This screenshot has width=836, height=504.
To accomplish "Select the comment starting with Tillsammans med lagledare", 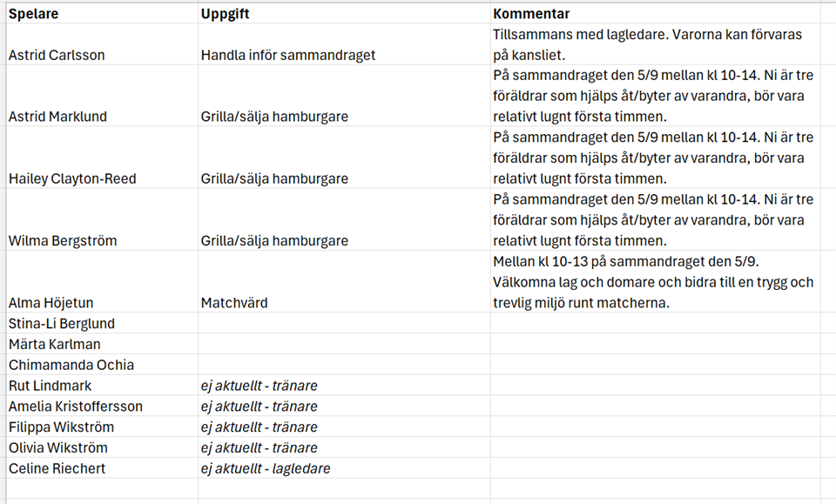I will point(655,44).
